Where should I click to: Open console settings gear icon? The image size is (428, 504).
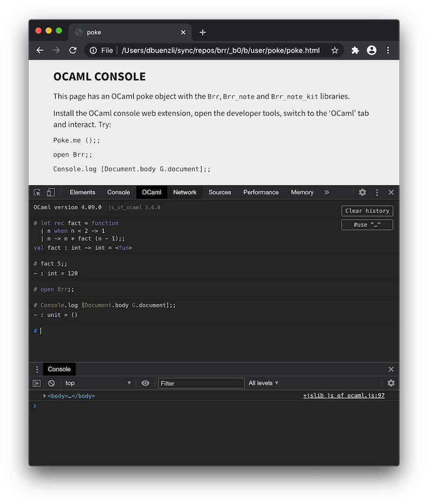pyautogui.click(x=391, y=383)
